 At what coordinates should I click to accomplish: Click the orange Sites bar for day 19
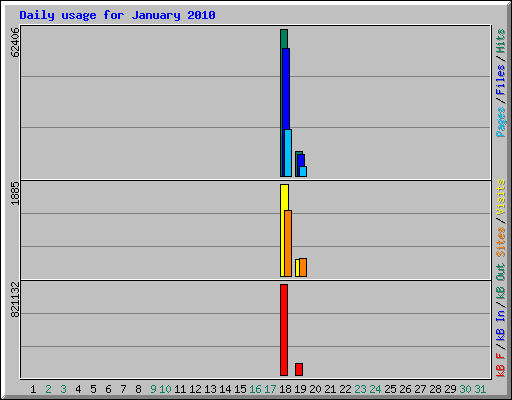tap(303, 267)
